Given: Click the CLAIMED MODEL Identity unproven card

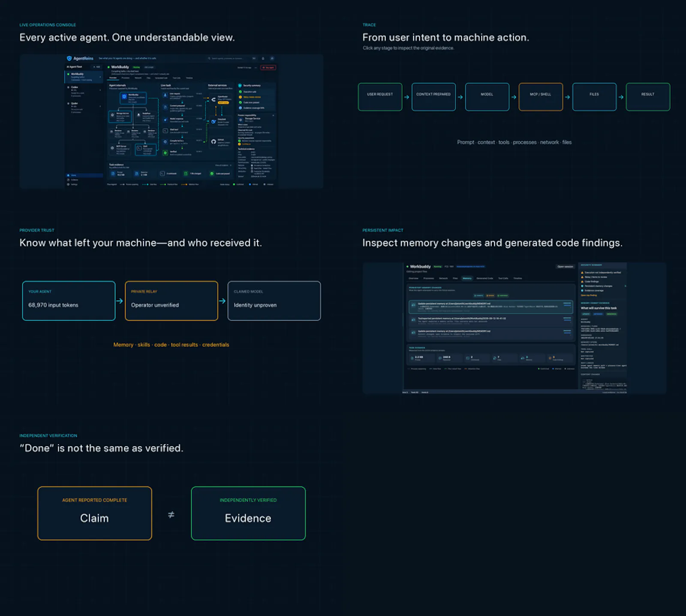Looking at the screenshot, I should click(274, 301).
